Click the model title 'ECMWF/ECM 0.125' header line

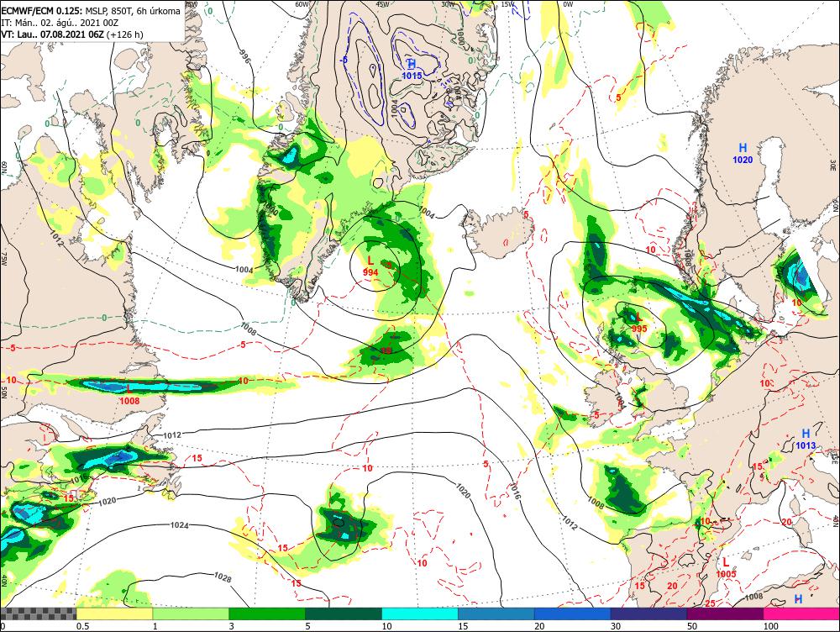point(91,10)
